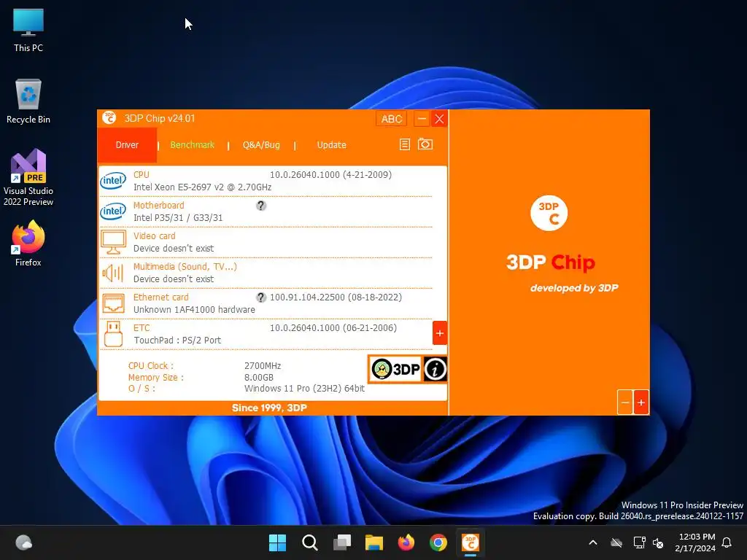747x560 pixels.
Task: Click the 3DP C round logo in right panel
Action: pyautogui.click(x=549, y=213)
